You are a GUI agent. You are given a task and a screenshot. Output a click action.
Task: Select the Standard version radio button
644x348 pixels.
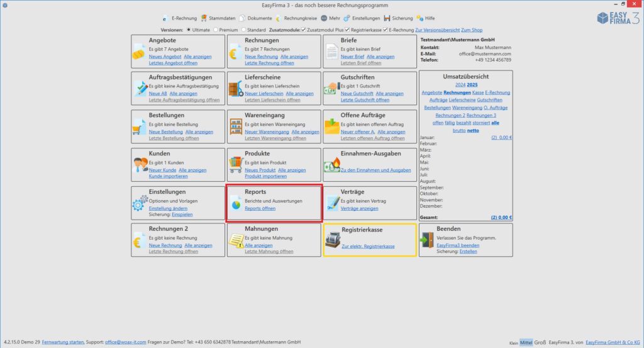pos(243,30)
